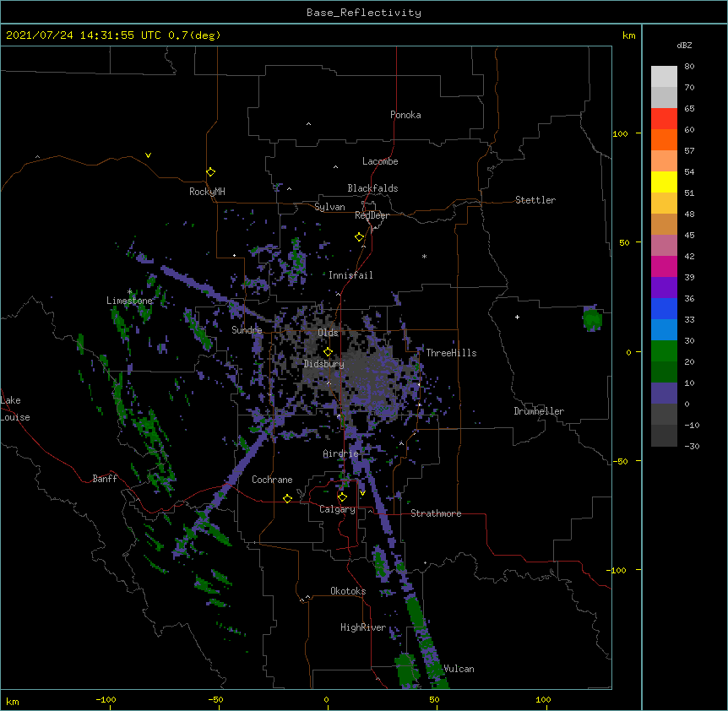This screenshot has width=728, height=711.
Task: Select the Sylvan label on map
Action: [x=329, y=207]
